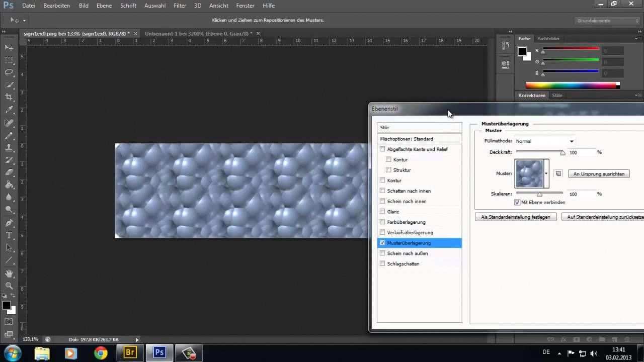Open the Grundelemente workspace dropdown

(x=608, y=21)
